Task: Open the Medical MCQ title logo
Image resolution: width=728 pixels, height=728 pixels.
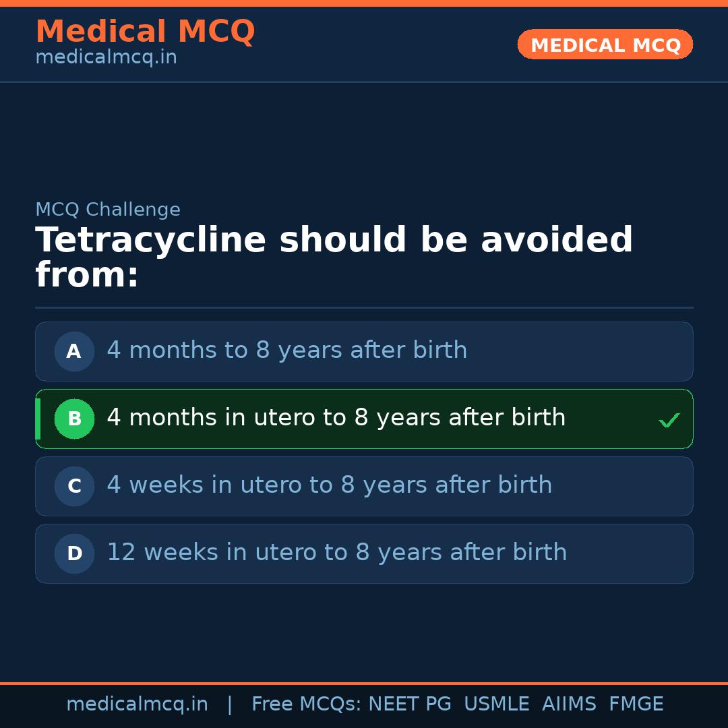Action: 145,32
